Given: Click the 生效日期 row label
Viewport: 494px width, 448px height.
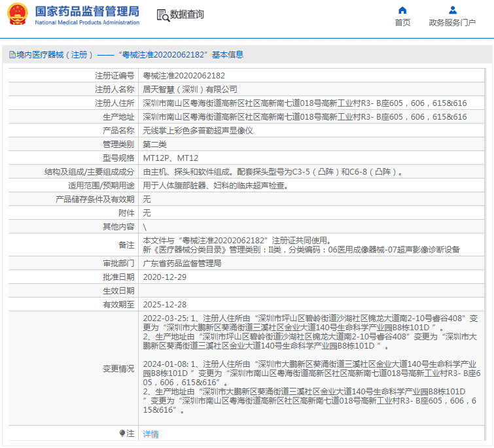Looking at the screenshot, I should tap(118, 290).
